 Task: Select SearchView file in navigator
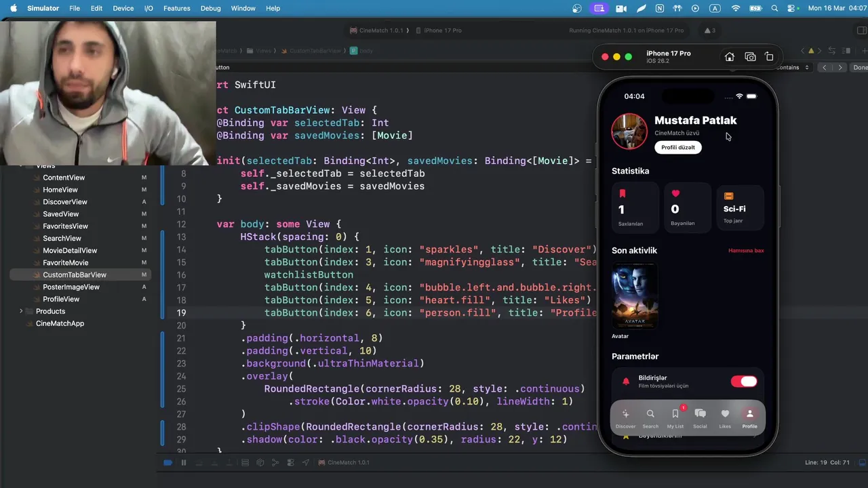point(62,239)
